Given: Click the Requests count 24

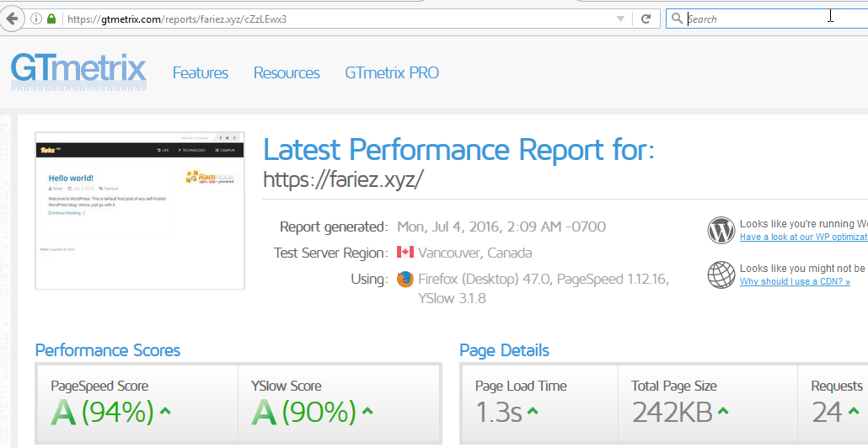Looking at the screenshot, I should pos(827,413).
